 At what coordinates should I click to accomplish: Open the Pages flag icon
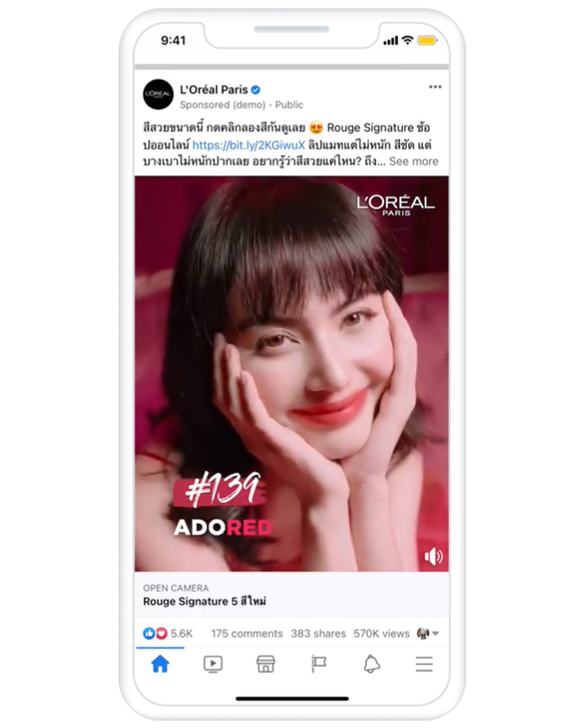coord(318,664)
